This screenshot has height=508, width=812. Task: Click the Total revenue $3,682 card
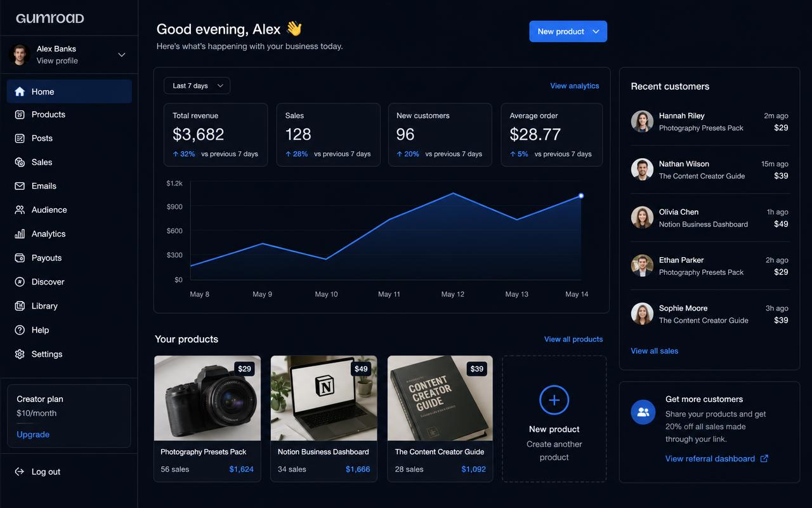[x=216, y=135]
